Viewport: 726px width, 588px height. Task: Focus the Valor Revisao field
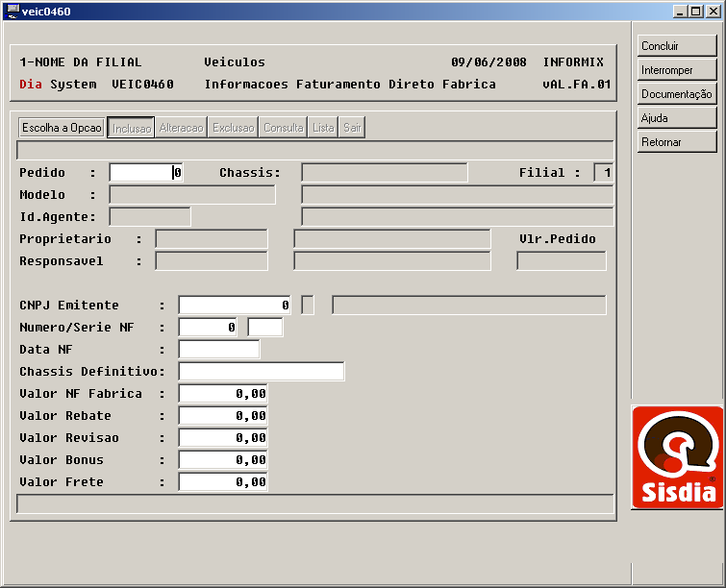tap(223, 438)
